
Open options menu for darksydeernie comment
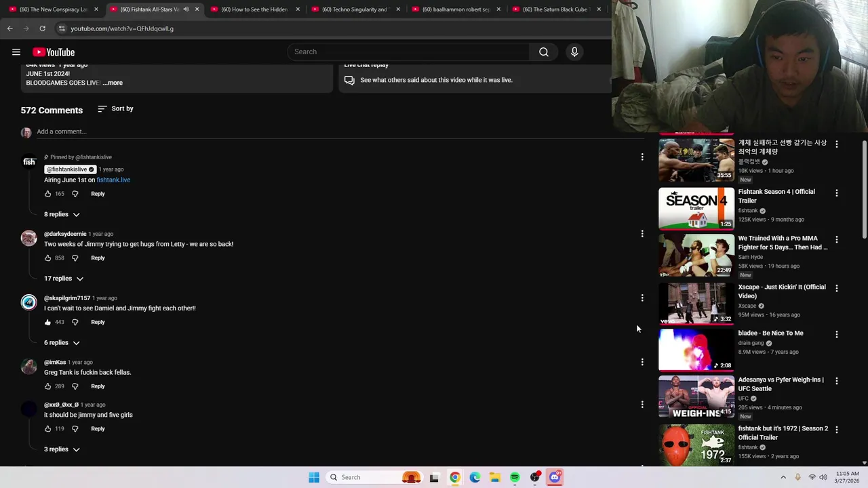click(642, 234)
